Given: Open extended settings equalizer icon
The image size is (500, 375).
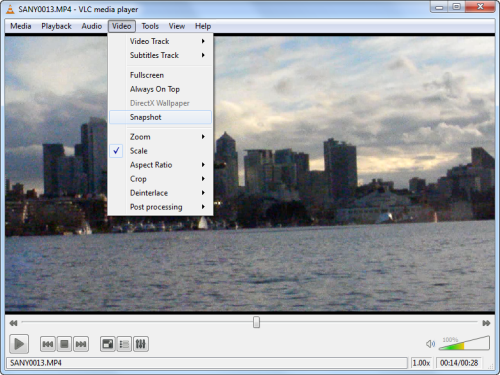Looking at the screenshot, I should pos(141,344).
